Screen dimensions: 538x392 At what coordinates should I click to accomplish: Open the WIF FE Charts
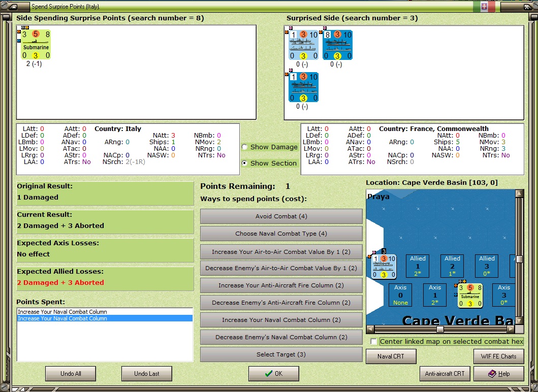pos(498,356)
